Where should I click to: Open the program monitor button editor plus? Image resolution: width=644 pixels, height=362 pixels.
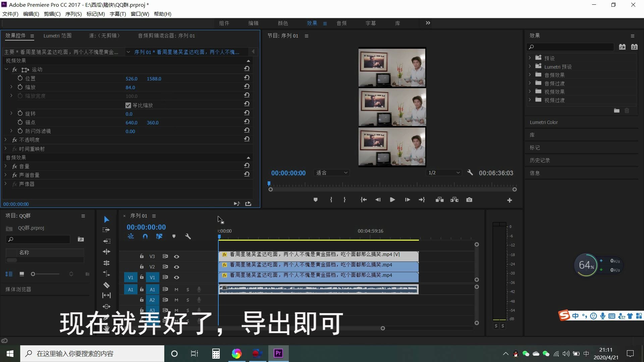click(x=509, y=200)
